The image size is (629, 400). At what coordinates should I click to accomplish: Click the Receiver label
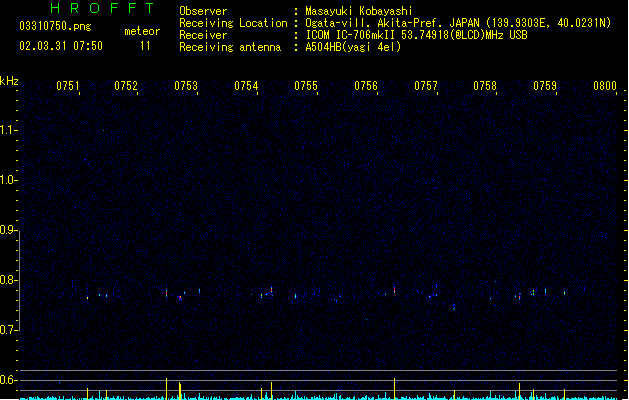203,35
